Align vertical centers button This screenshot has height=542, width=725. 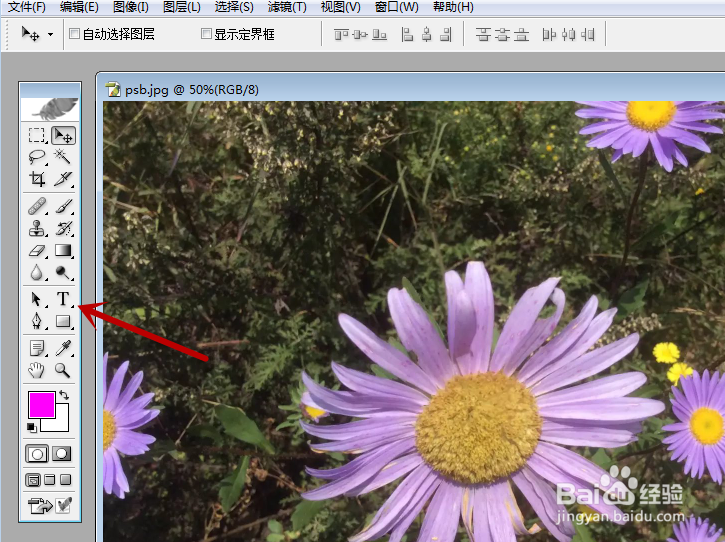(360, 35)
